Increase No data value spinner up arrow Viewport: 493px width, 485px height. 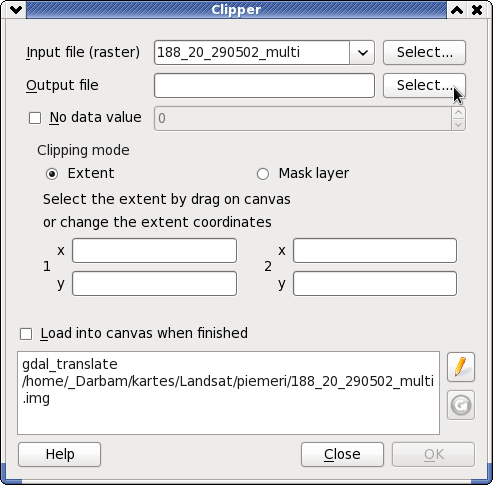(x=458, y=113)
